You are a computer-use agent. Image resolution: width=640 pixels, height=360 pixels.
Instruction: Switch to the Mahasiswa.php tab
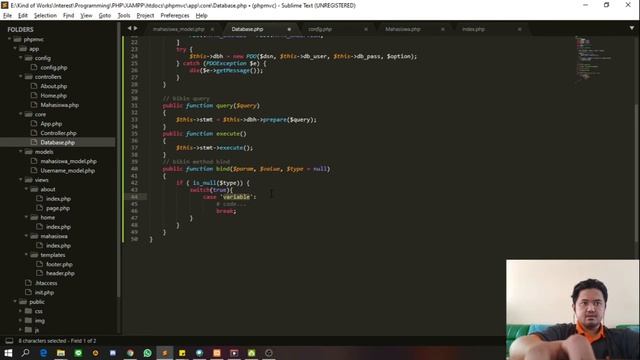pos(403,29)
